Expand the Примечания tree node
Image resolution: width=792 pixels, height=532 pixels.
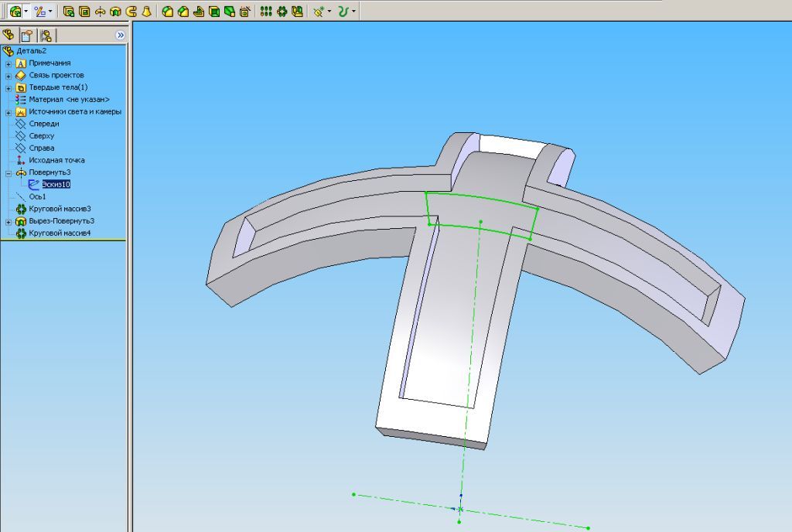tap(9, 63)
